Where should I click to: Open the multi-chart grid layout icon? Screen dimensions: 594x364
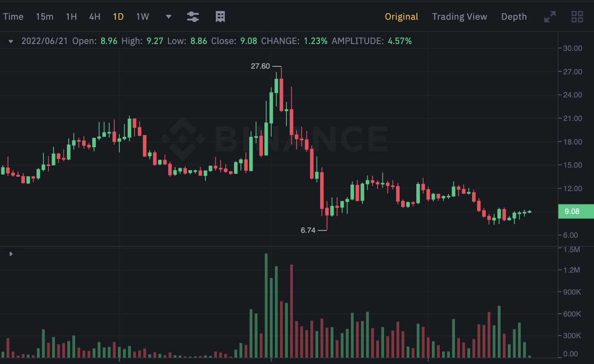(x=577, y=17)
